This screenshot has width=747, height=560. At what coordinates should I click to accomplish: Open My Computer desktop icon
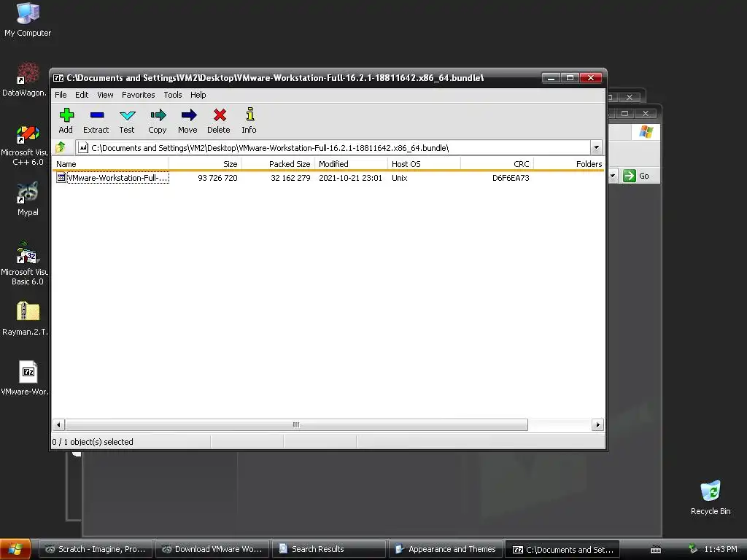coord(28,19)
